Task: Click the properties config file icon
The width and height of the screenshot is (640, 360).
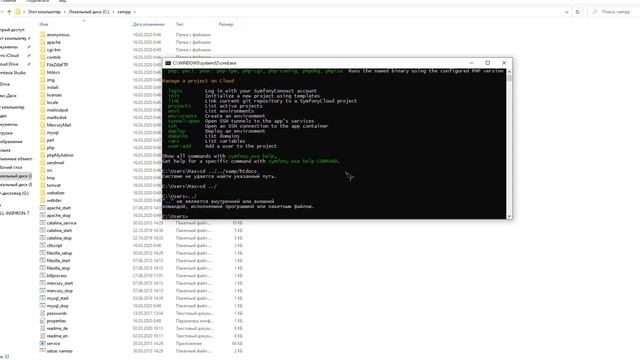Action: tap(42, 321)
